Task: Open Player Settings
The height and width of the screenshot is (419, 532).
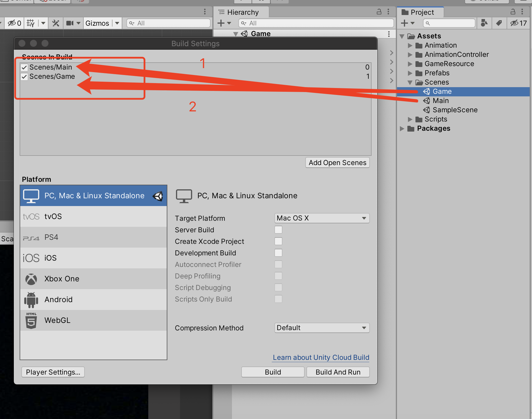Action: [x=53, y=372]
